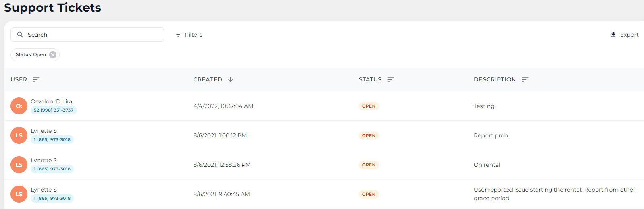Open STATUS column filter menu icon
The height and width of the screenshot is (209, 644).
(x=390, y=79)
